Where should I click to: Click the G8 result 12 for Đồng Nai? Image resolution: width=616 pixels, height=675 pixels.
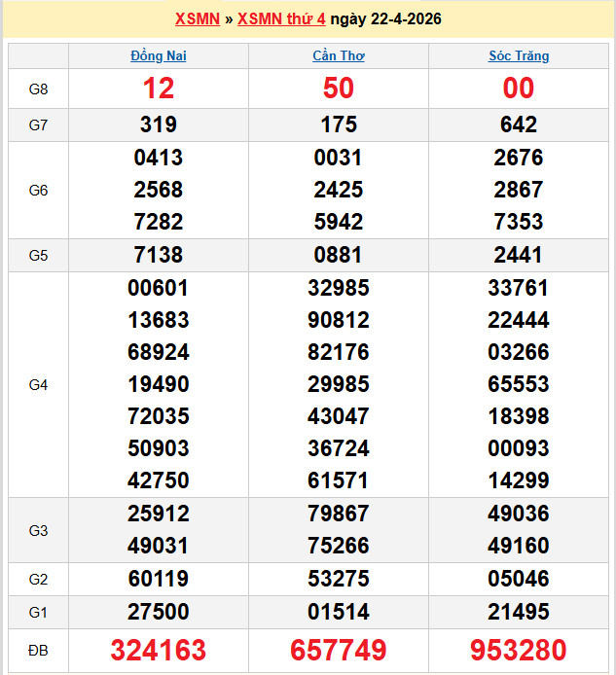159,89
